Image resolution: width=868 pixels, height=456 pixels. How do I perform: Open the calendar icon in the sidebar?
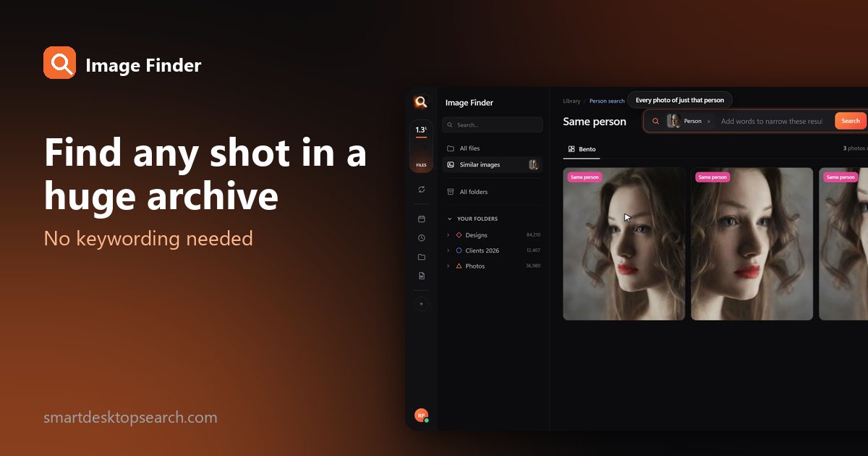click(x=421, y=219)
